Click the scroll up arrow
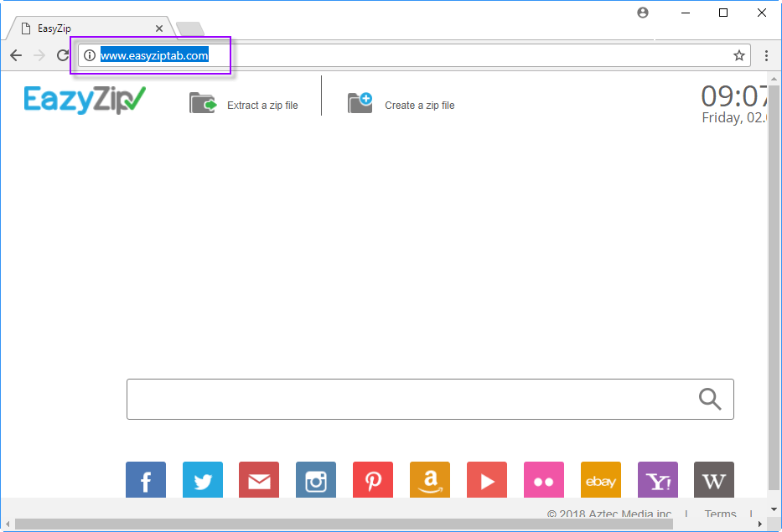Viewport: 782px width, 532px height. pos(774,78)
